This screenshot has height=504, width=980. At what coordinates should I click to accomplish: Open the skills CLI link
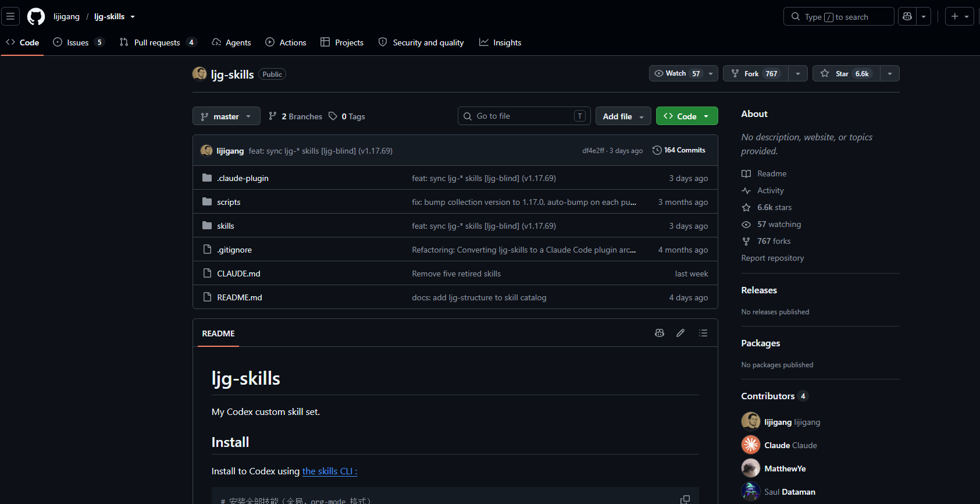click(x=330, y=471)
